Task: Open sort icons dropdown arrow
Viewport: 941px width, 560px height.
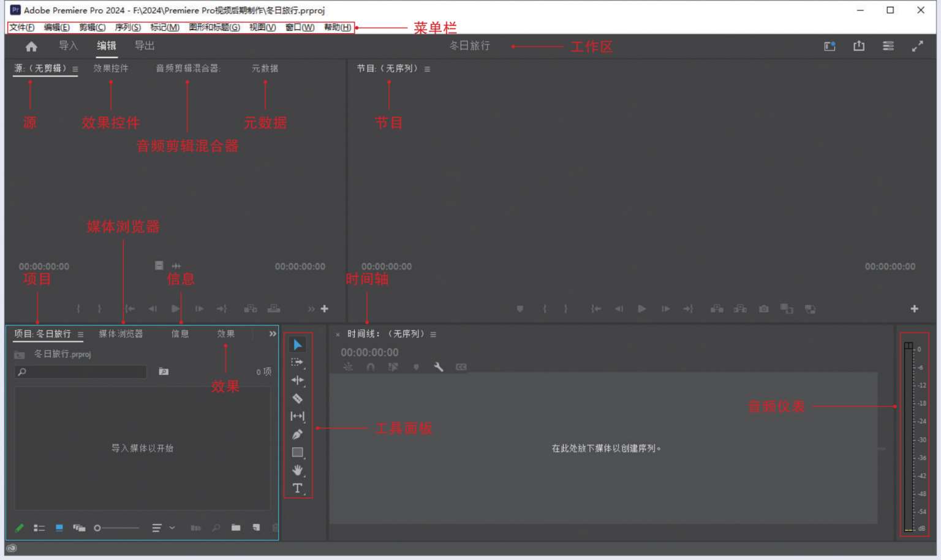Action: click(x=172, y=528)
